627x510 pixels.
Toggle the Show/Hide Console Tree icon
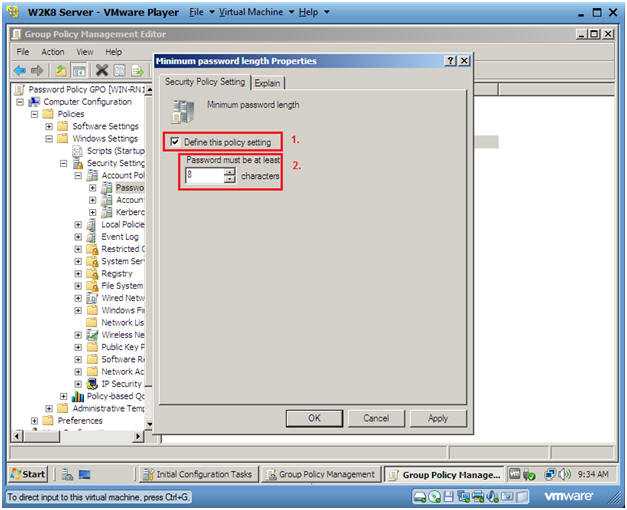tap(79, 71)
